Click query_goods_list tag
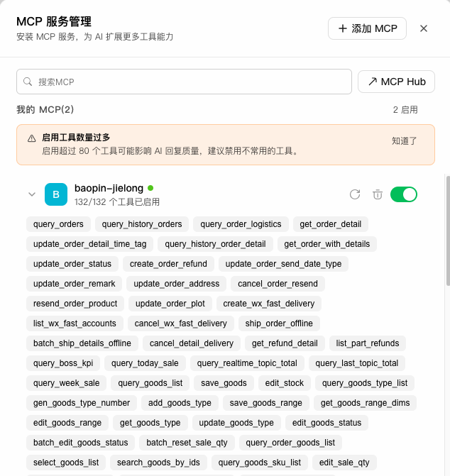 [150, 383]
